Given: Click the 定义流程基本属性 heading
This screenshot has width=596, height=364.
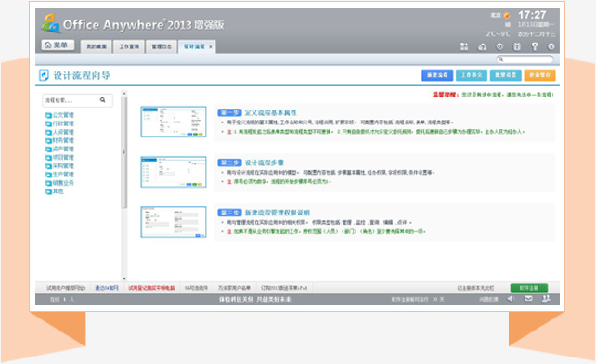Looking at the screenshot, I should [270, 112].
